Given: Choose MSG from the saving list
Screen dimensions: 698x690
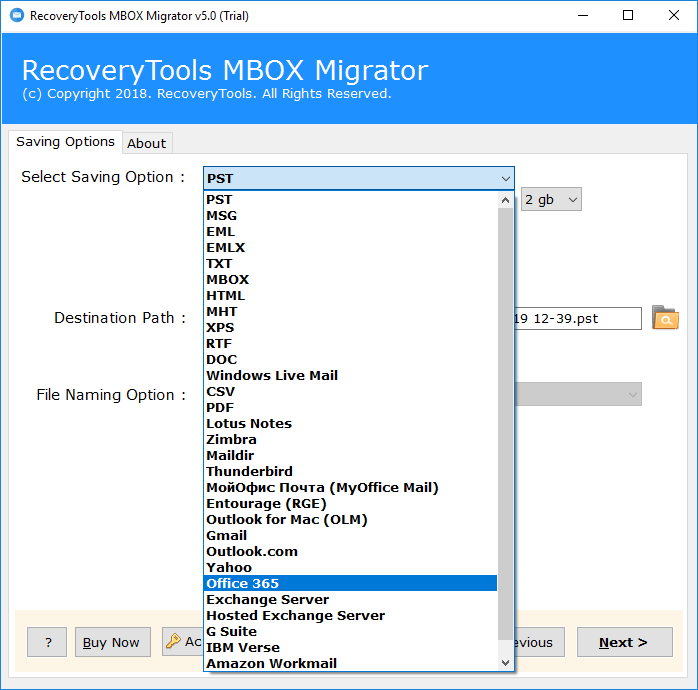Looking at the screenshot, I should pos(350,215).
